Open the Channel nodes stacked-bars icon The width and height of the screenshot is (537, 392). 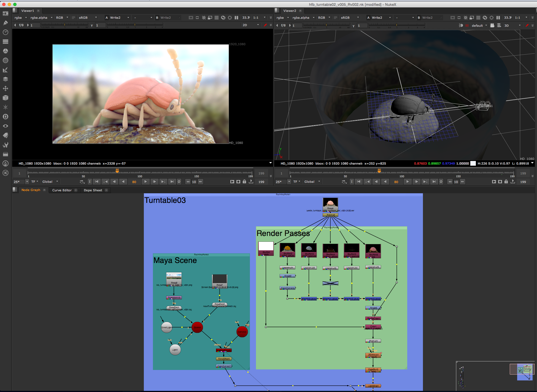(6, 42)
